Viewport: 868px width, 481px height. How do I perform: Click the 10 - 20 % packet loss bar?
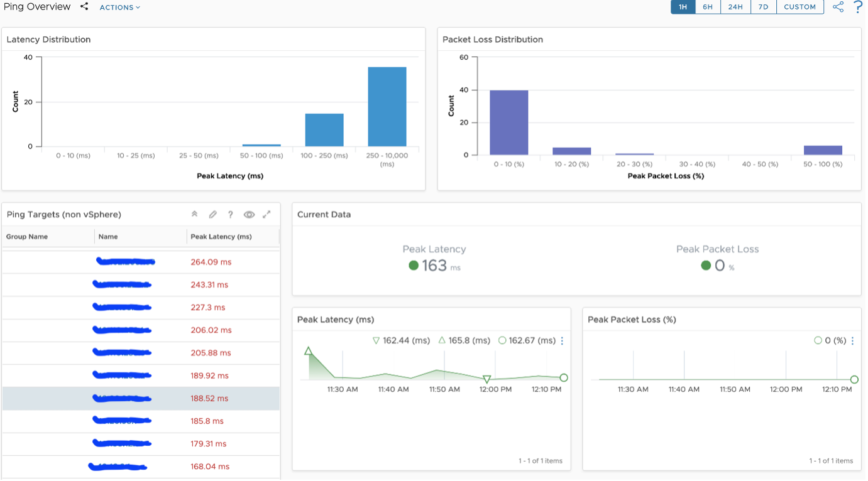pyautogui.click(x=571, y=151)
